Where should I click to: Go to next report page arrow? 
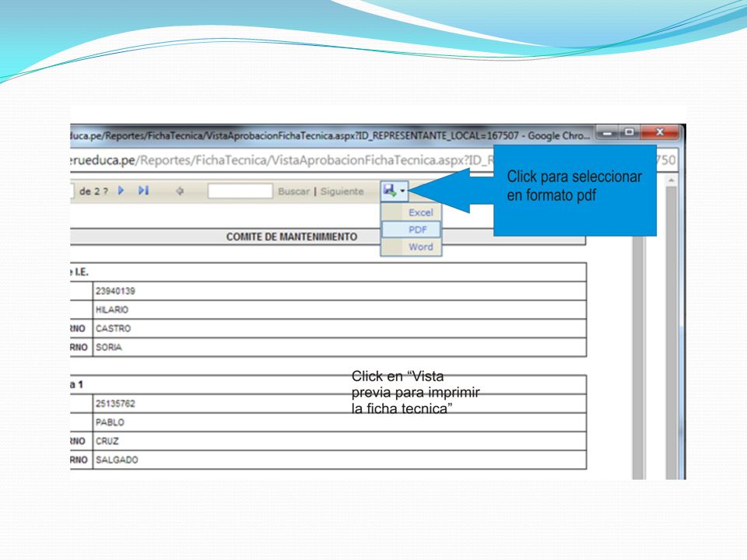(121, 191)
